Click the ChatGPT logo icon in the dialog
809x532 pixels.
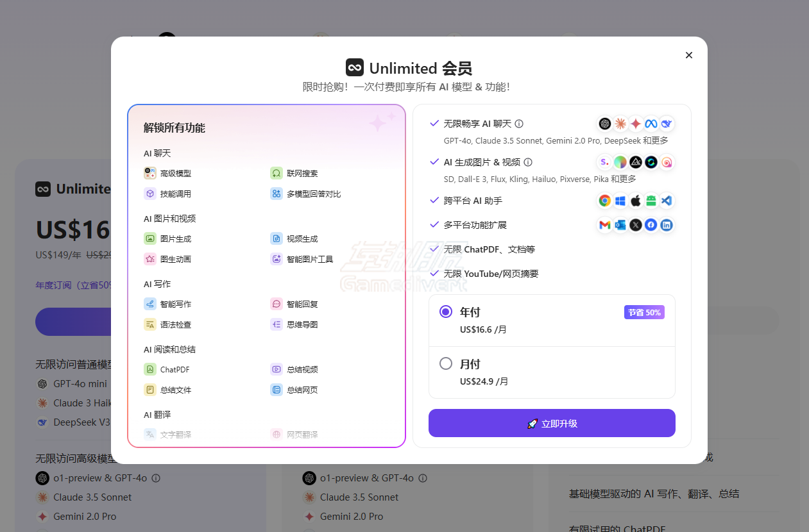coord(605,124)
